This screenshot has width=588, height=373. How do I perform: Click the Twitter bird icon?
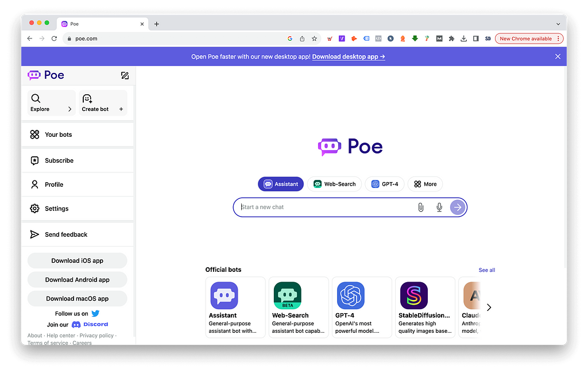click(96, 313)
